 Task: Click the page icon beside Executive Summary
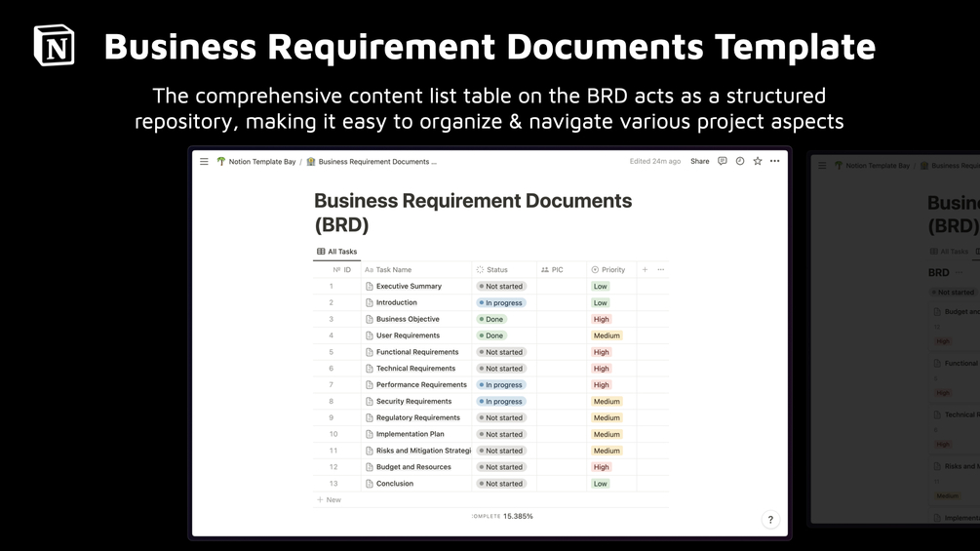(370, 286)
